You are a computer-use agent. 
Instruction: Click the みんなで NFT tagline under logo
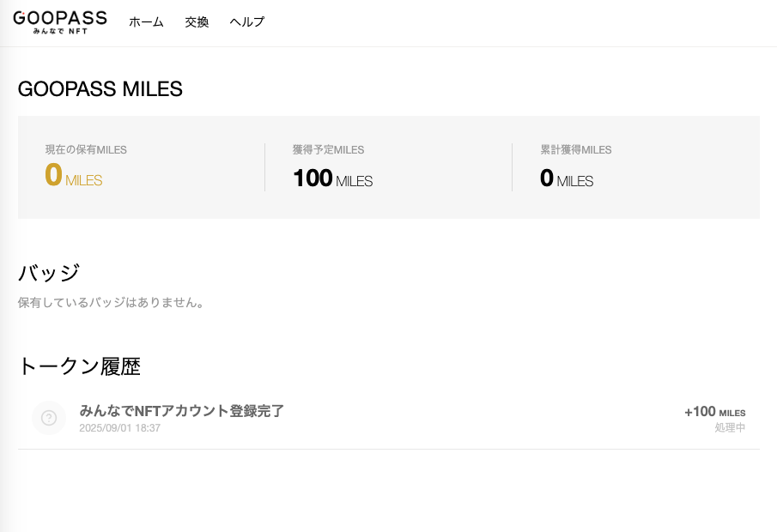[60, 31]
